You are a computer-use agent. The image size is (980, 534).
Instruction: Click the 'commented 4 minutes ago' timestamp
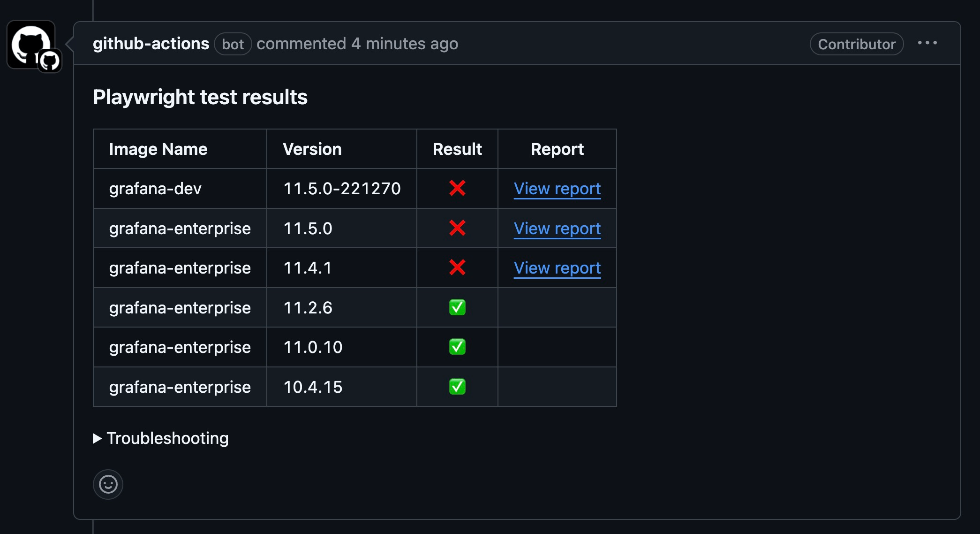click(x=404, y=44)
